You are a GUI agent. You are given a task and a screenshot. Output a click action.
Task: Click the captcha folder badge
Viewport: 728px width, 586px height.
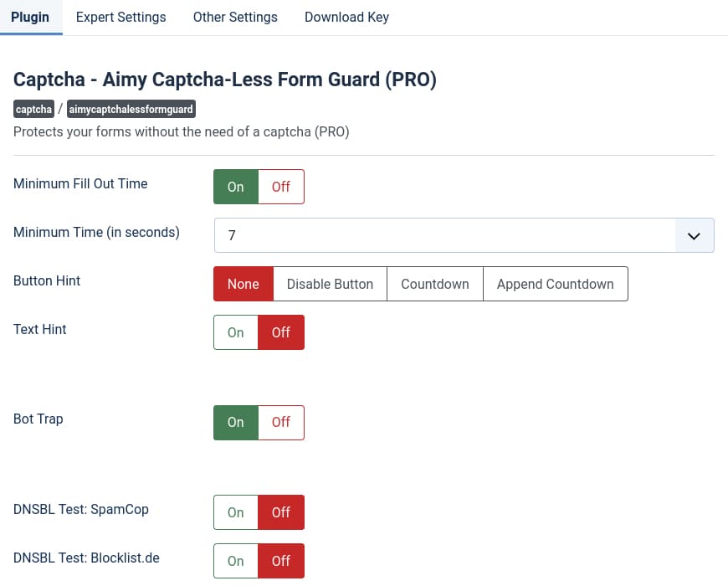[34, 109]
